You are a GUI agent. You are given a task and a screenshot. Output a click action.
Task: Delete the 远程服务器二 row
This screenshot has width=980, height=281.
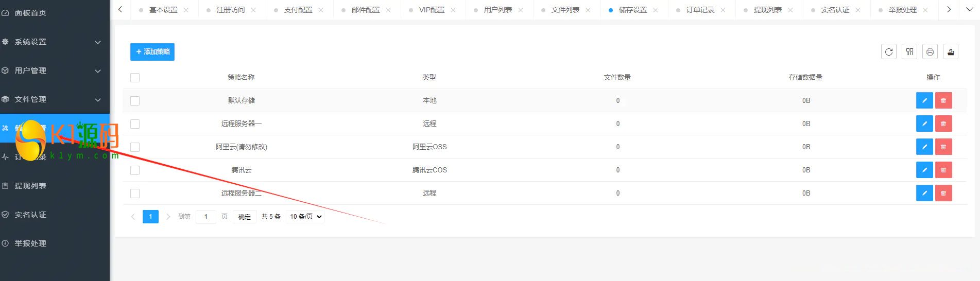[943, 193]
